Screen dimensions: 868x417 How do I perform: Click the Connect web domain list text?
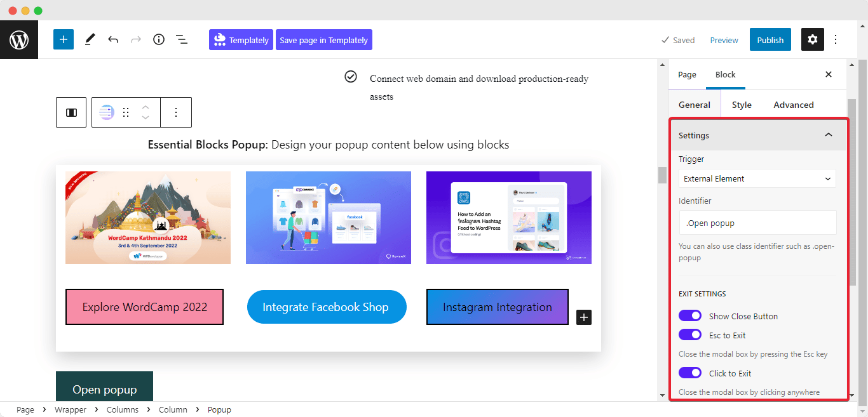pos(479,88)
